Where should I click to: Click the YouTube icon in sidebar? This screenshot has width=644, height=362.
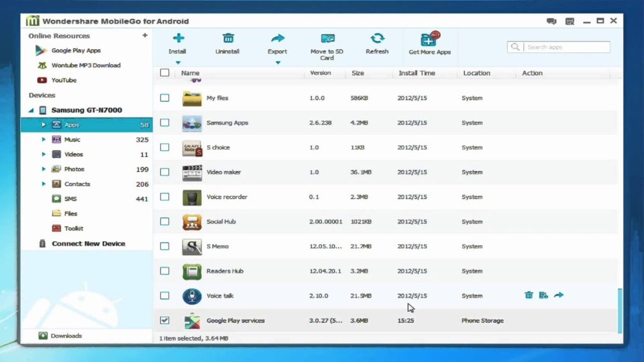coord(42,80)
